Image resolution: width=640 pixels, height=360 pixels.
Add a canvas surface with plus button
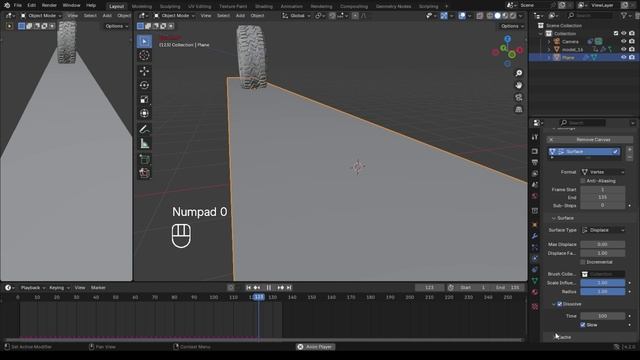pyautogui.click(x=629, y=149)
